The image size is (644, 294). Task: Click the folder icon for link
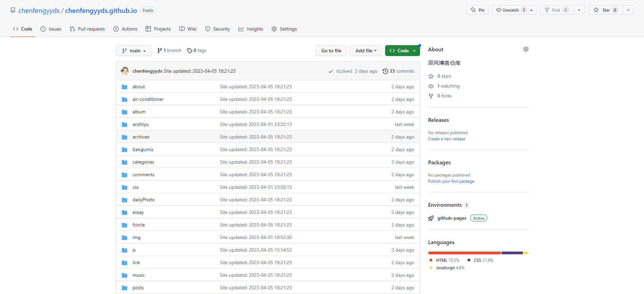pos(125,263)
